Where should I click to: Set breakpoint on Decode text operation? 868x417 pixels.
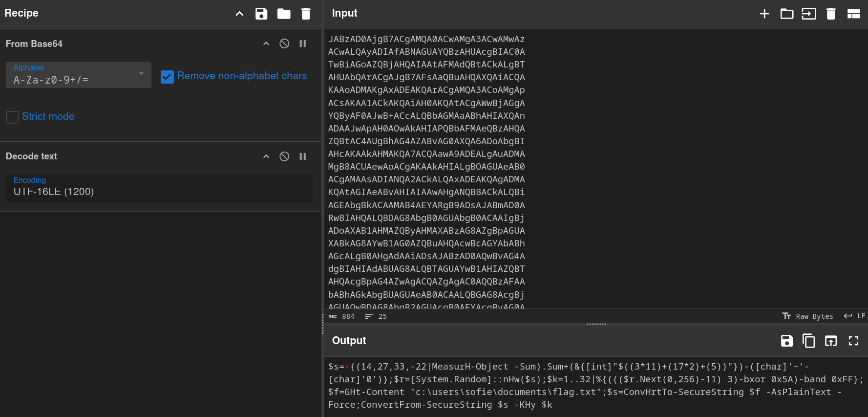pos(303,156)
